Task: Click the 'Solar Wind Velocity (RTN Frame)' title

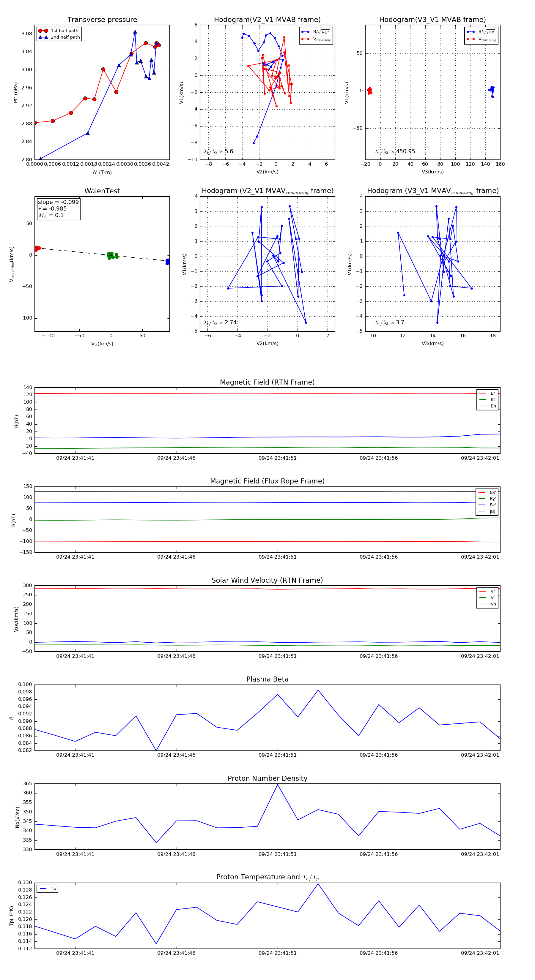Action: pos(267,581)
